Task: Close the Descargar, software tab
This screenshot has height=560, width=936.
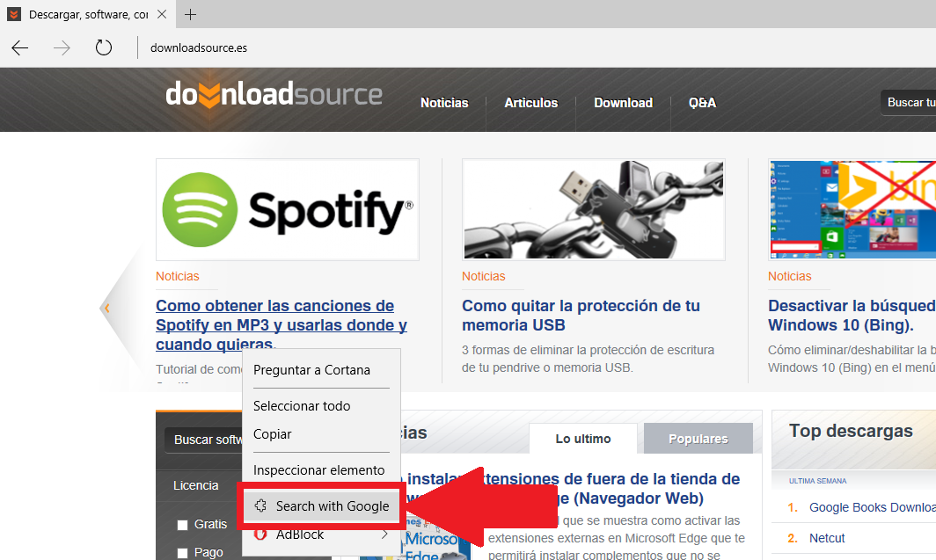Action: pyautogui.click(x=162, y=14)
